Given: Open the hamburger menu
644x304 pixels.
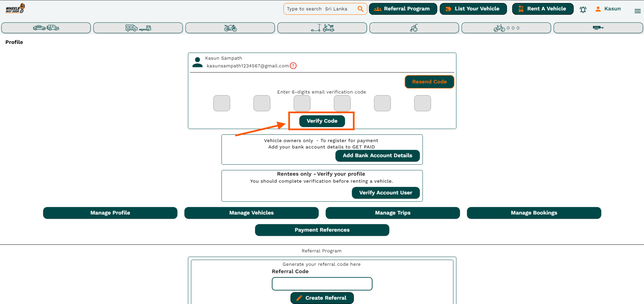Looking at the screenshot, I should pos(637,11).
